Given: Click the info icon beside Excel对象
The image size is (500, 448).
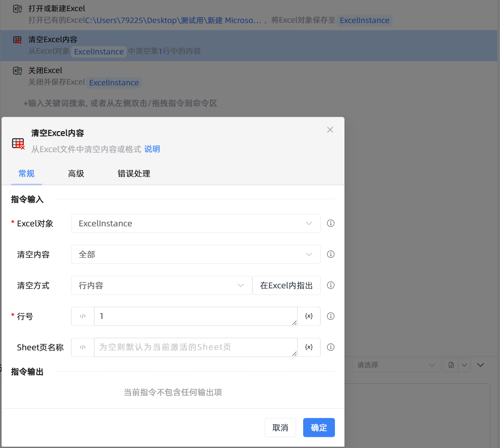Looking at the screenshot, I should point(331,223).
